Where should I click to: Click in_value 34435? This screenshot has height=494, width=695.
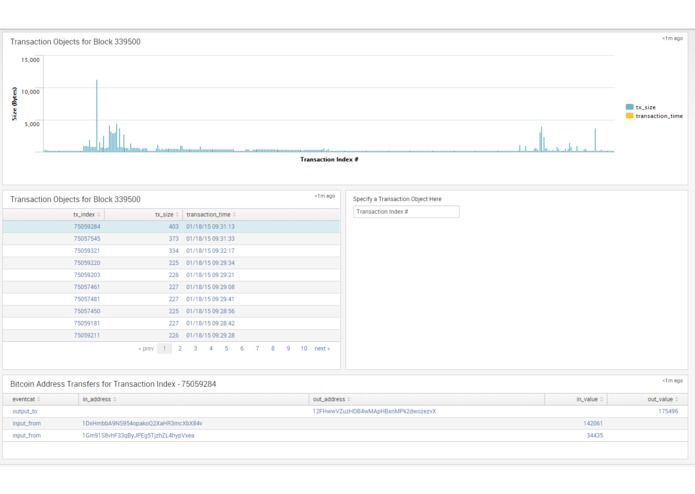click(595, 436)
